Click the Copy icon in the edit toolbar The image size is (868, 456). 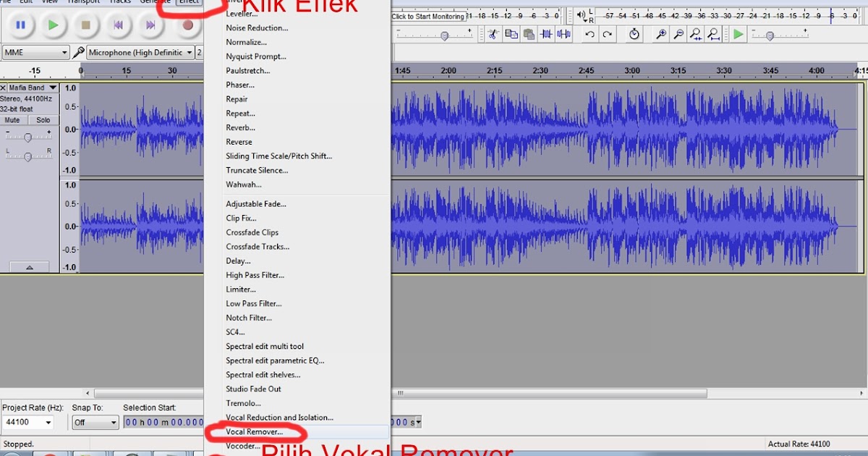coord(511,34)
